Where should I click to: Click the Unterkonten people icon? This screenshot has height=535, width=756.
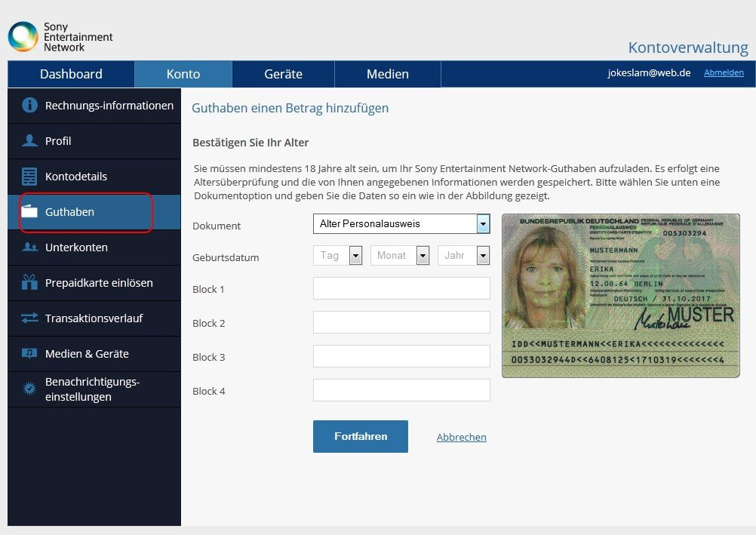[29, 247]
